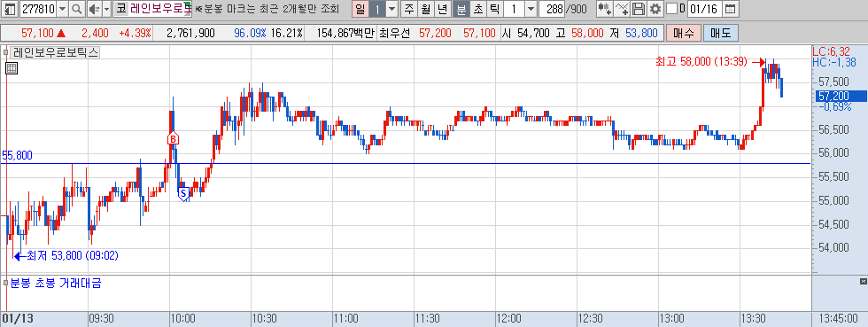Click the best ask 57,200 in quote bar
This screenshot has width=868, height=327.
click(x=435, y=34)
